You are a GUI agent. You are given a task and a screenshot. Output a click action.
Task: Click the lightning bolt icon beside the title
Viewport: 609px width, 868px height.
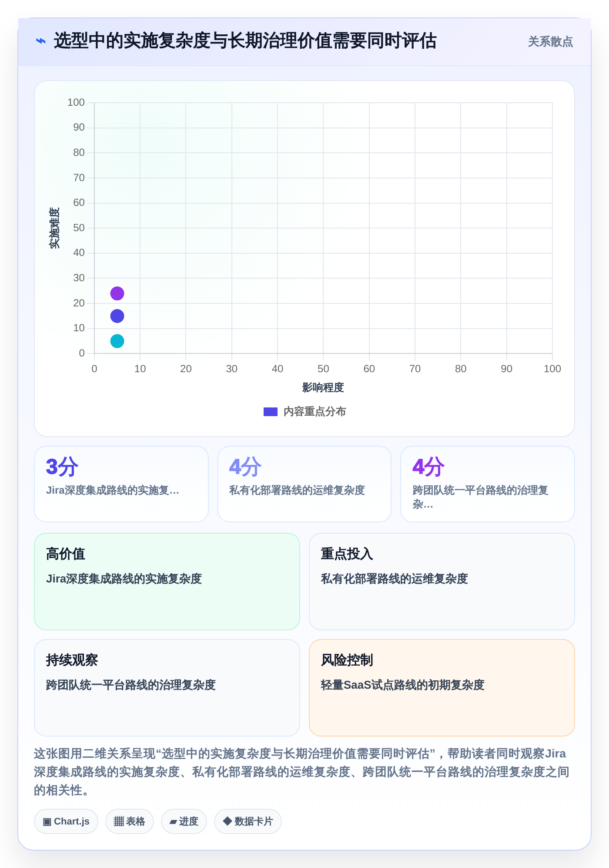(x=40, y=41)
